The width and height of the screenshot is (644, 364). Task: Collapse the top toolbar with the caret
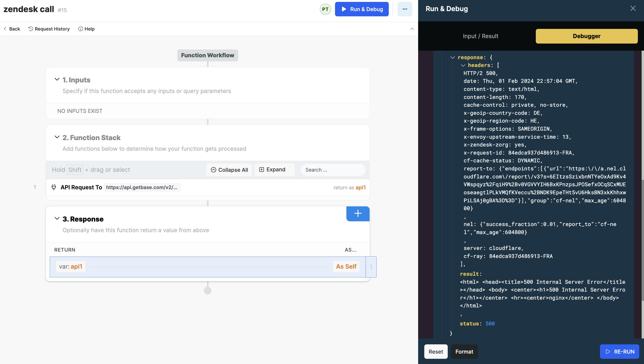click(412, 29)
